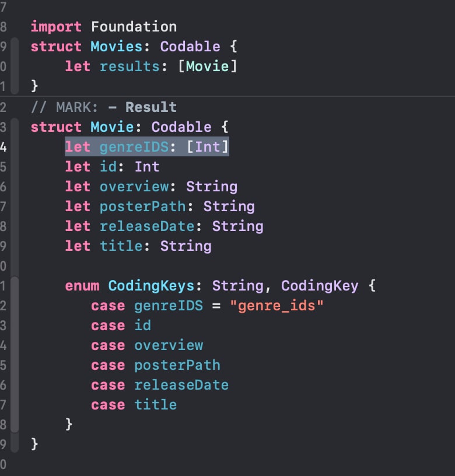Click 'String' type on releaseDate line
Screen dimensions: 455x476
coord(237,226)
